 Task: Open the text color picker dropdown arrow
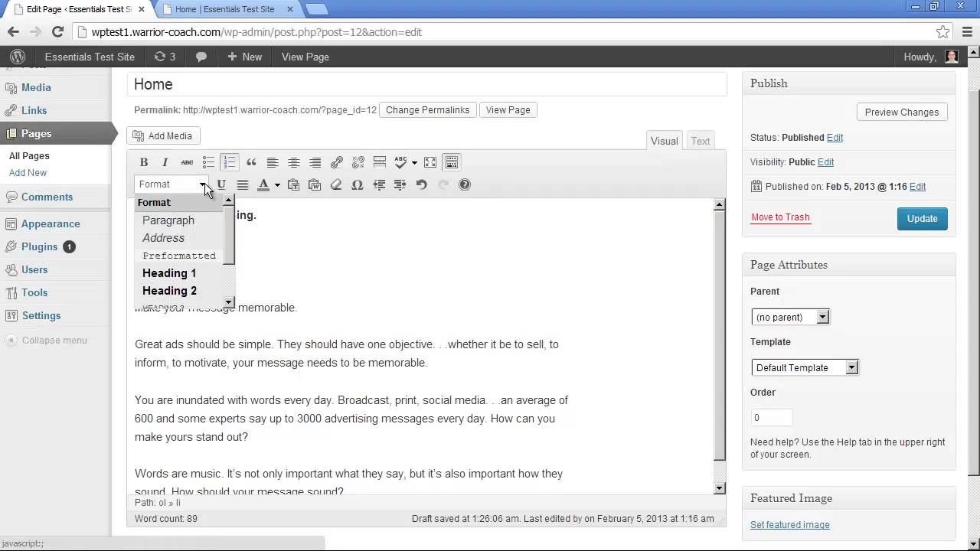[277, 184]
